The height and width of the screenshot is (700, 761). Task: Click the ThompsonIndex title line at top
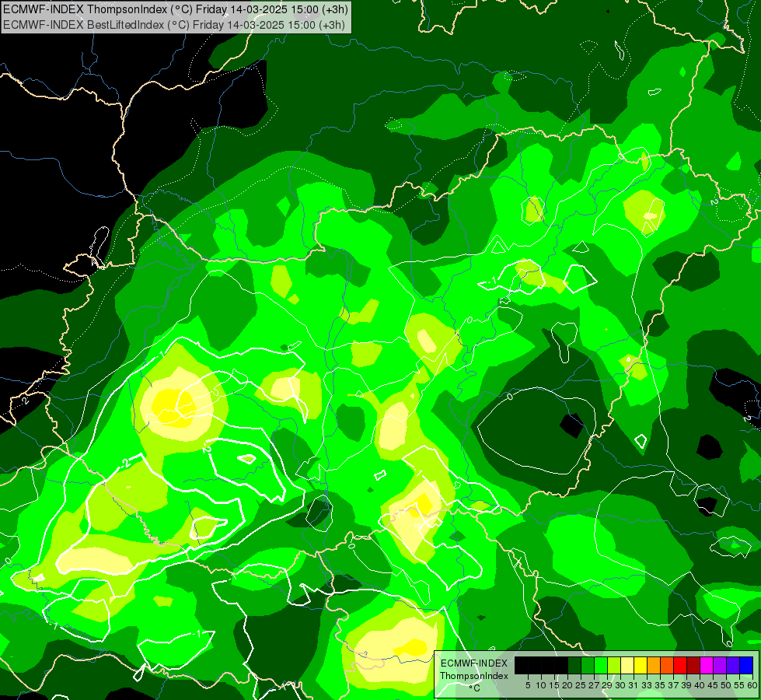[176, 9]
